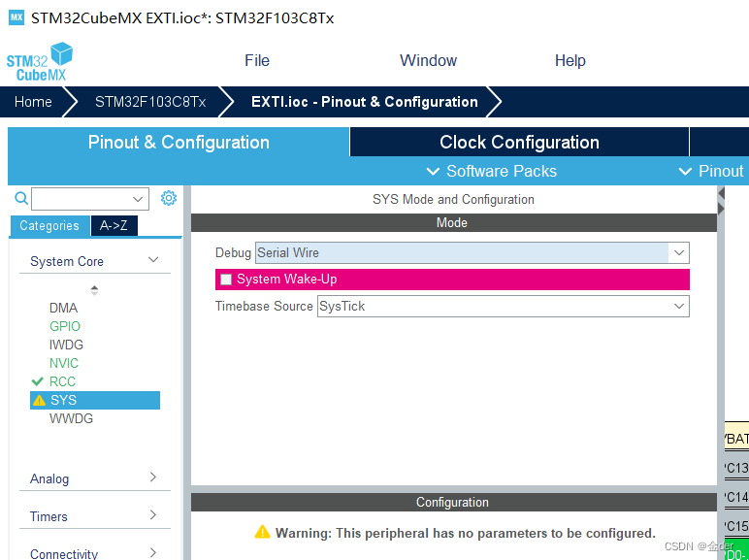749x560 pixels.
Task: Open the Window menu
Action: [428, 61]
